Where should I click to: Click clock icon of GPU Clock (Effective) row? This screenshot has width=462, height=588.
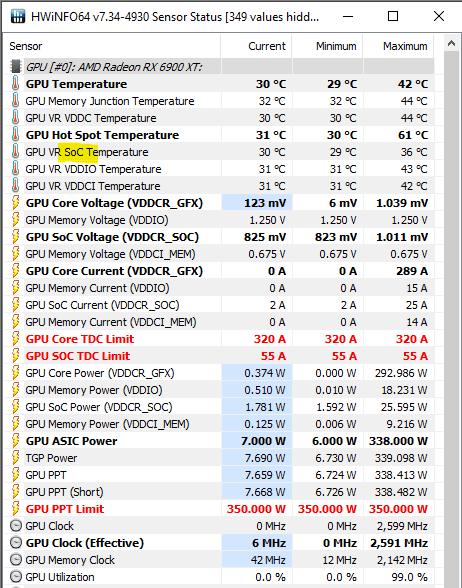[x=16, y=543]
